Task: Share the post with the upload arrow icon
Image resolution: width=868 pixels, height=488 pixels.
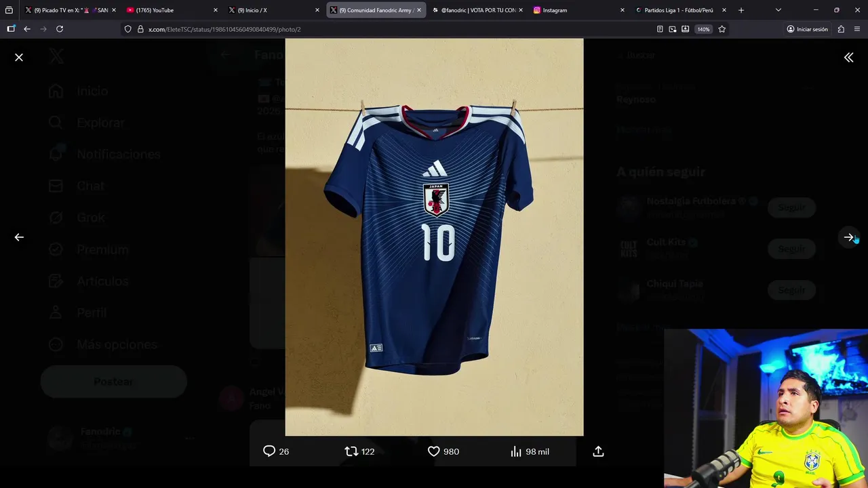Action: click(x=598, y=451)
